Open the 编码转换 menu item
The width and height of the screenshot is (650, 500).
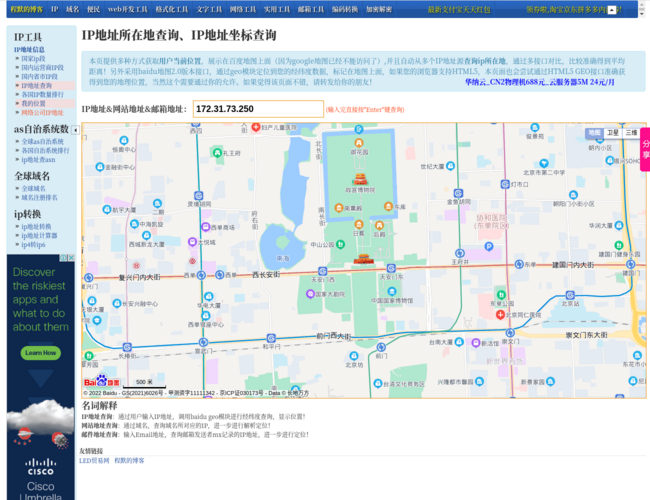345,9
